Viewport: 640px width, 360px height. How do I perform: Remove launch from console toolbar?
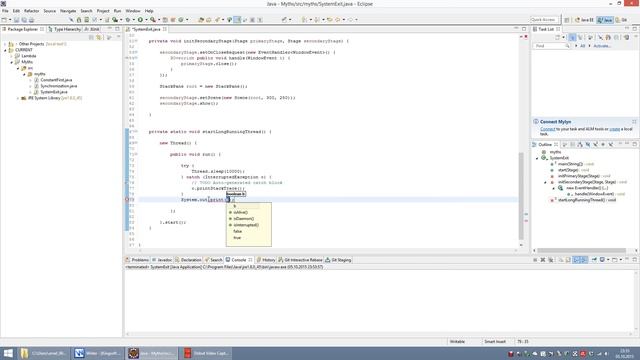coord(543,260)
